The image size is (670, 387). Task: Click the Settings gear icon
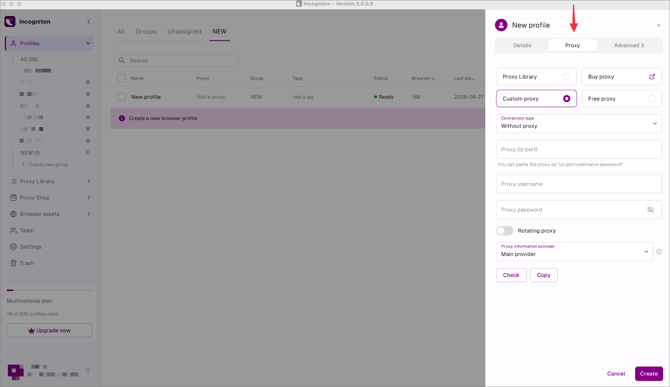tap(13, 246)
